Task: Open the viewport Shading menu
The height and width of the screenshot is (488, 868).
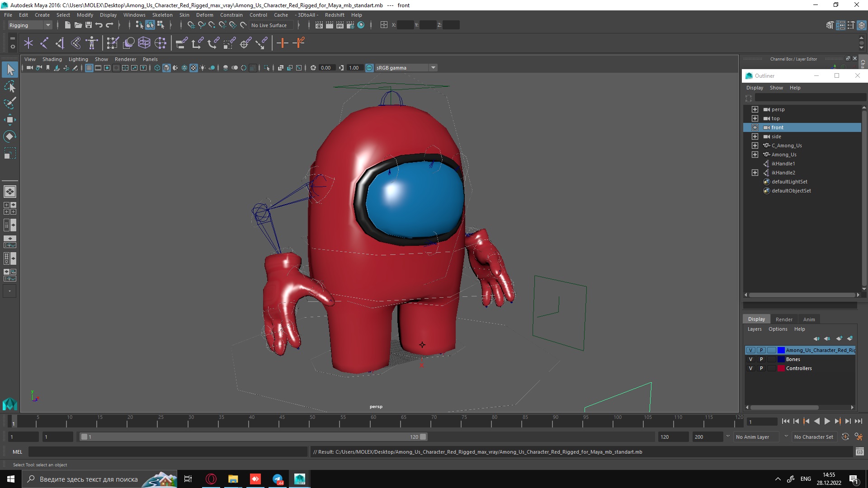Action: point(52,59)
